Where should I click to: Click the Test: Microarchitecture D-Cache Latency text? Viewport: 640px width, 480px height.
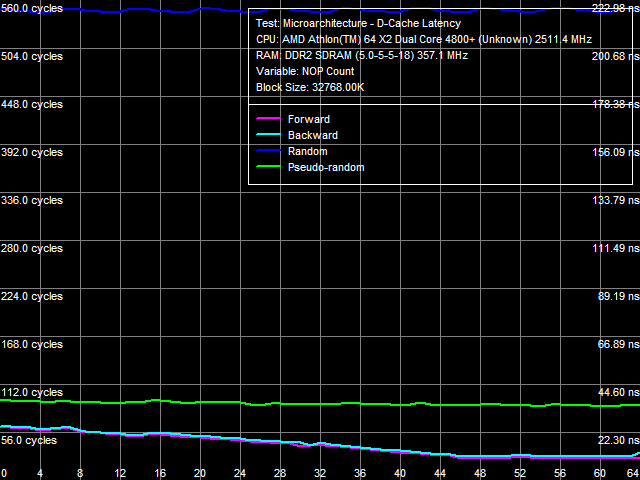click(x=358, y=23)
